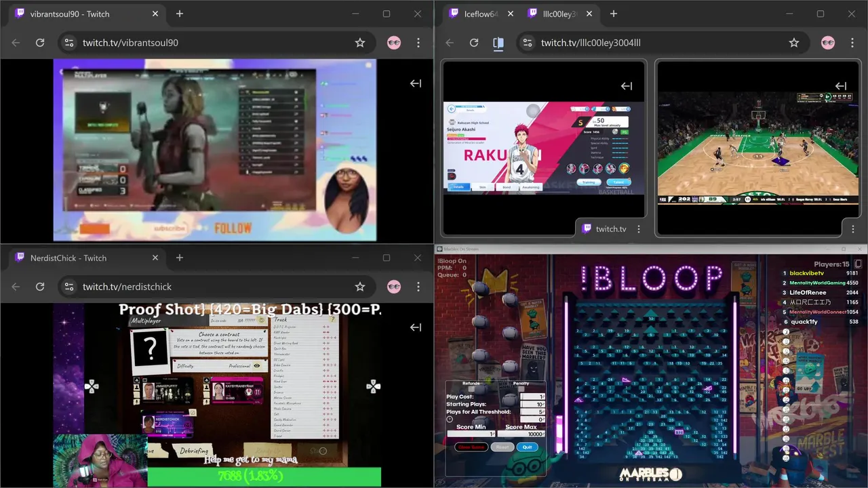Click collapse arrow on the Rakuzan stream pane
868x488 pixels.
tap(627, 86)
